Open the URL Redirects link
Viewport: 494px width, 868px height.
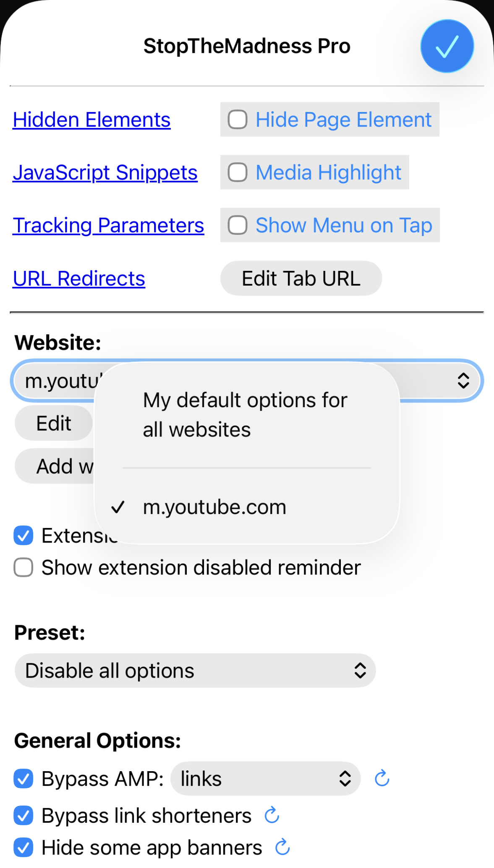pos(79,279)
